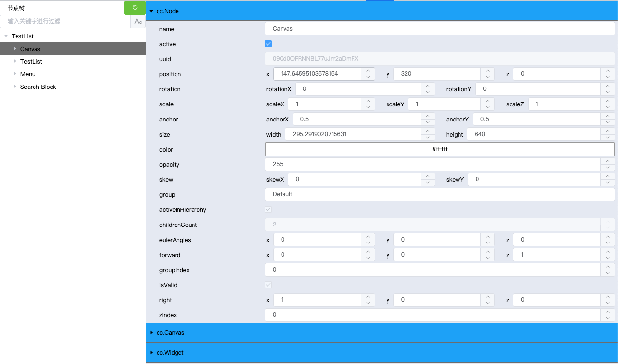Increase position x with up arrow
This screenshot has width=618, height=364.
368,71
